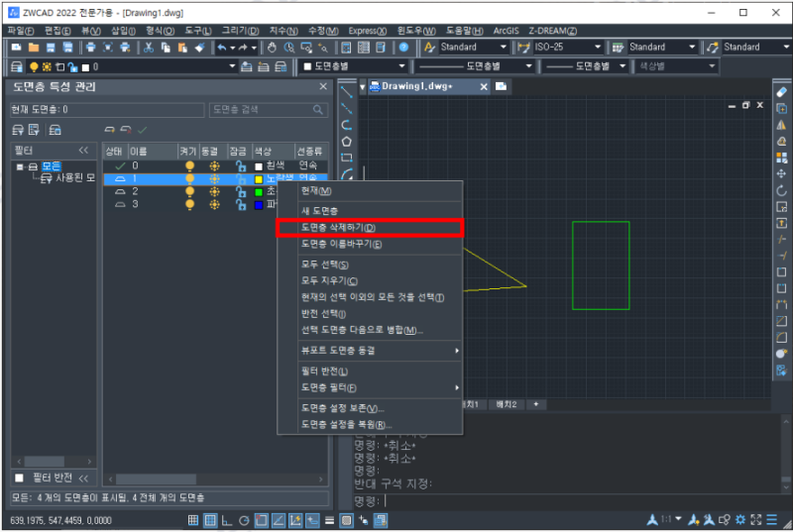793x532 pixels.
Task: Click the blue color swatch of layer 3
Action: (x=259, y=205)
